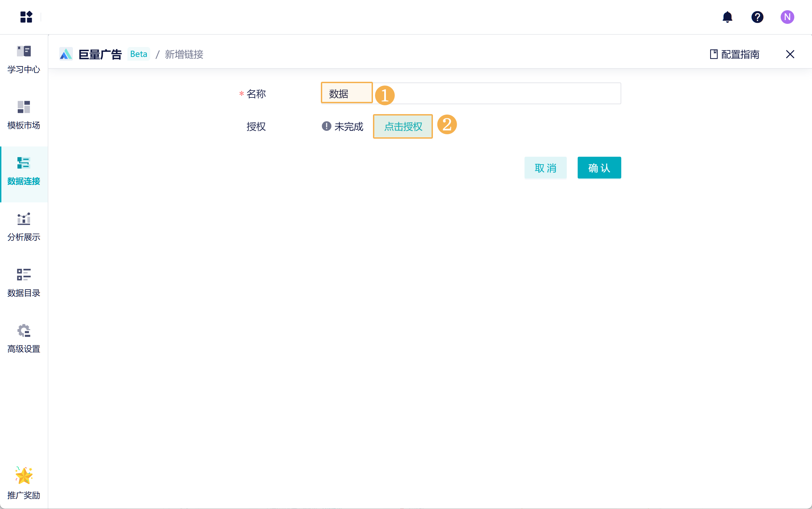The height and width of the screenshot is (509, 812).
Task: Close the 新增链接 panel
Action: (790, 54)
